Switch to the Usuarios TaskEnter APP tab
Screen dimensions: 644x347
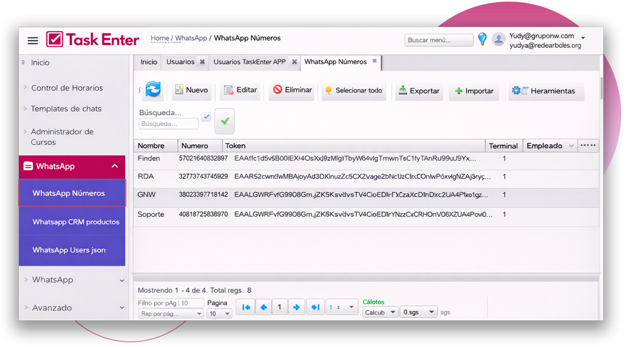[x=249, y=62]
